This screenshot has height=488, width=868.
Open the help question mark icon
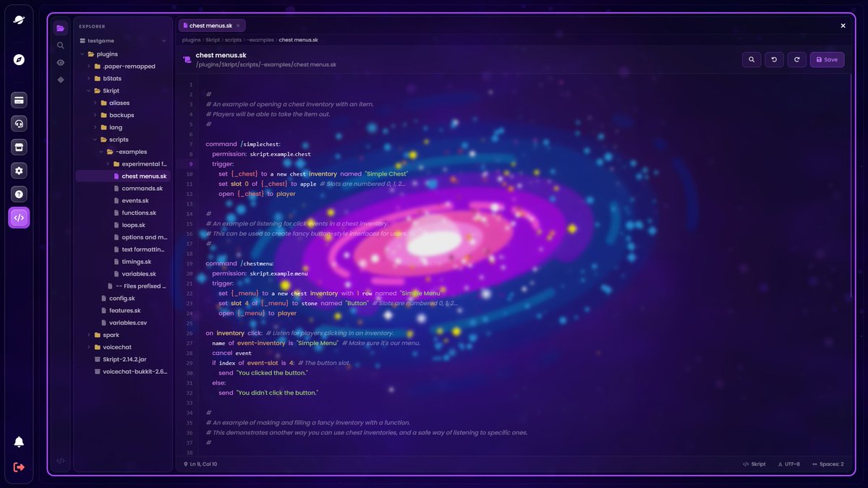coord(19,194)
